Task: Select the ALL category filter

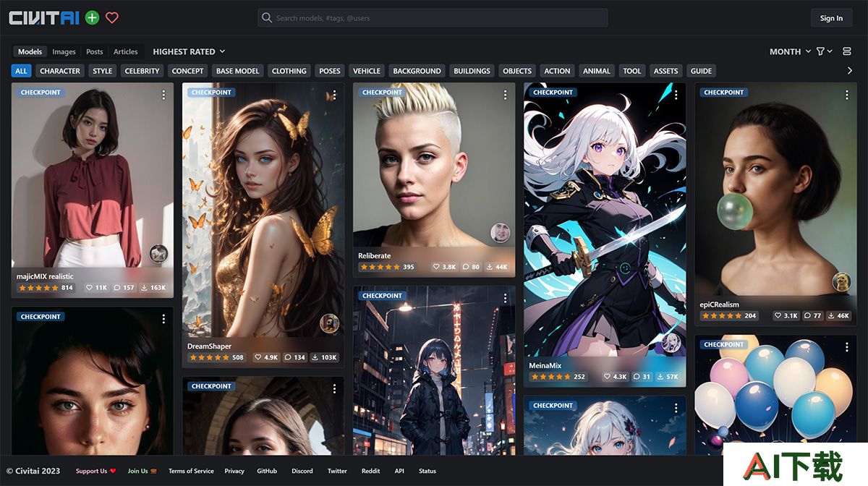Action: pos(21,71)
